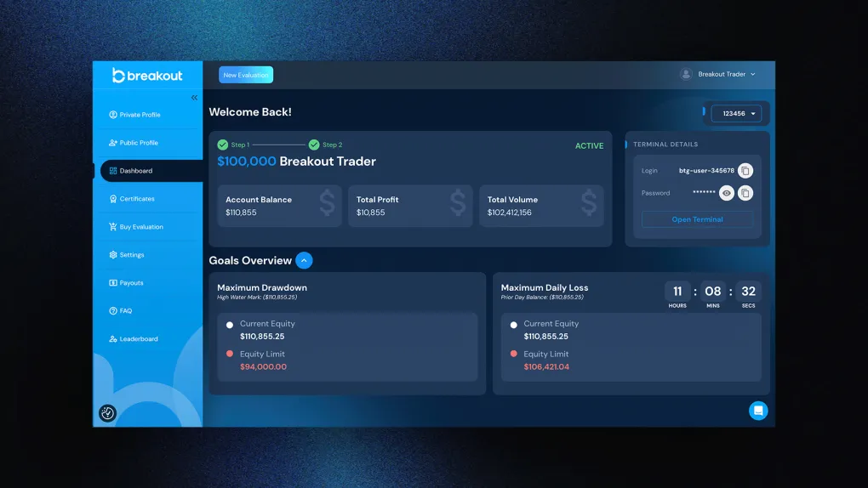Click the High Water Mark note
Screen dimensions: 868x488
coord(257,297)
